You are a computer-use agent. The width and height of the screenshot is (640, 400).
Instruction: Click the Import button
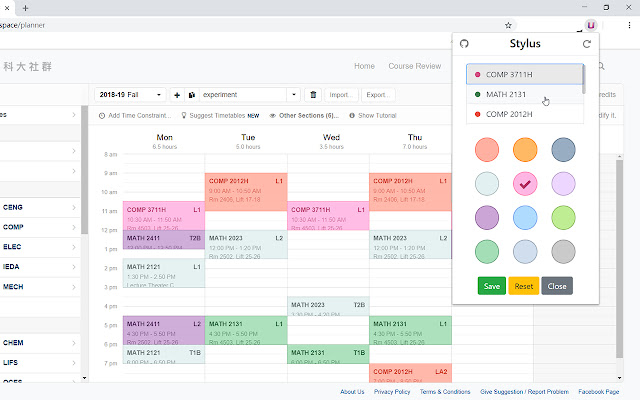point(341,95)
